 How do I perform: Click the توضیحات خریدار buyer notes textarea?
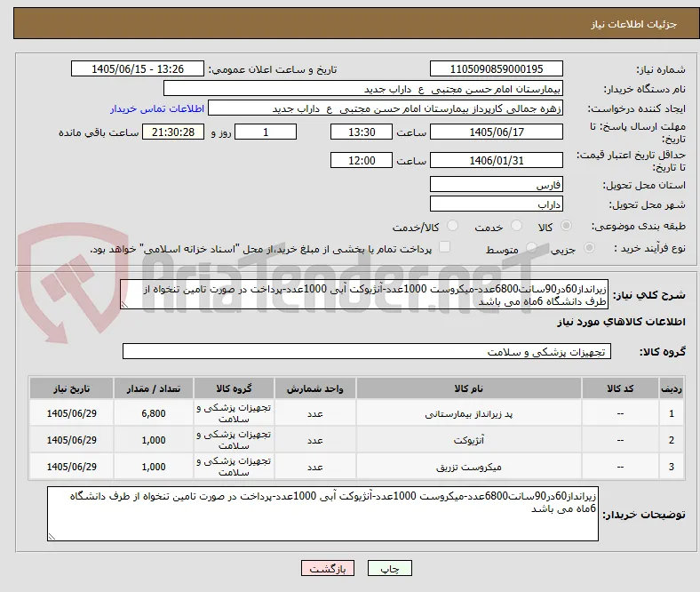(322, 514)
